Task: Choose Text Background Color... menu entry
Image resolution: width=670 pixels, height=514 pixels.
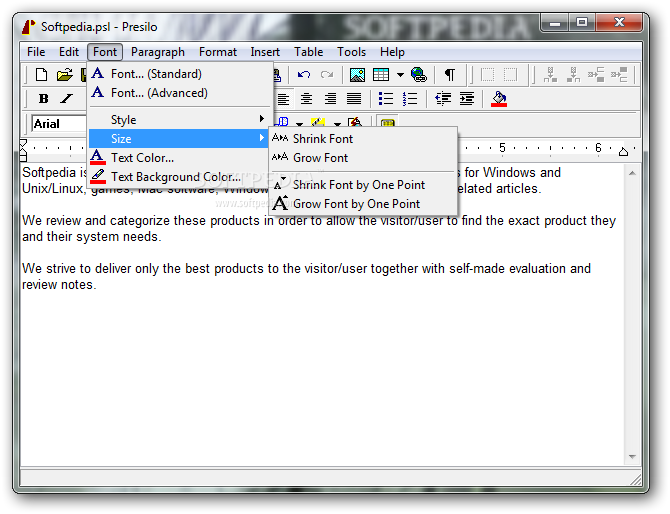Action: pos(179,176)
